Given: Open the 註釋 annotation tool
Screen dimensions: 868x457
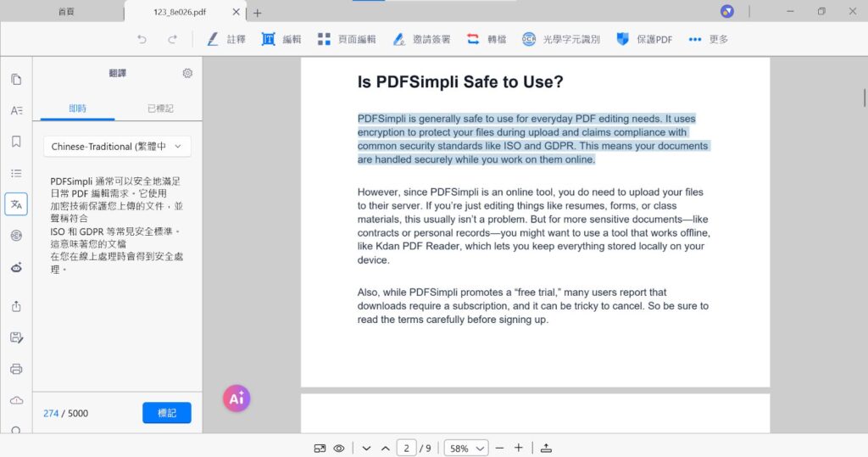Looking at the screenshot, I should (225, 39).
